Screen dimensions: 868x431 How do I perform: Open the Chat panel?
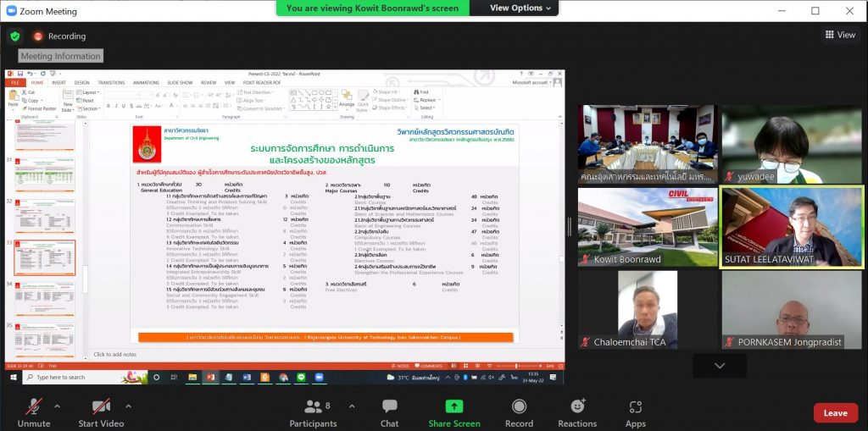pyautogui.click(x=389, y=407)
